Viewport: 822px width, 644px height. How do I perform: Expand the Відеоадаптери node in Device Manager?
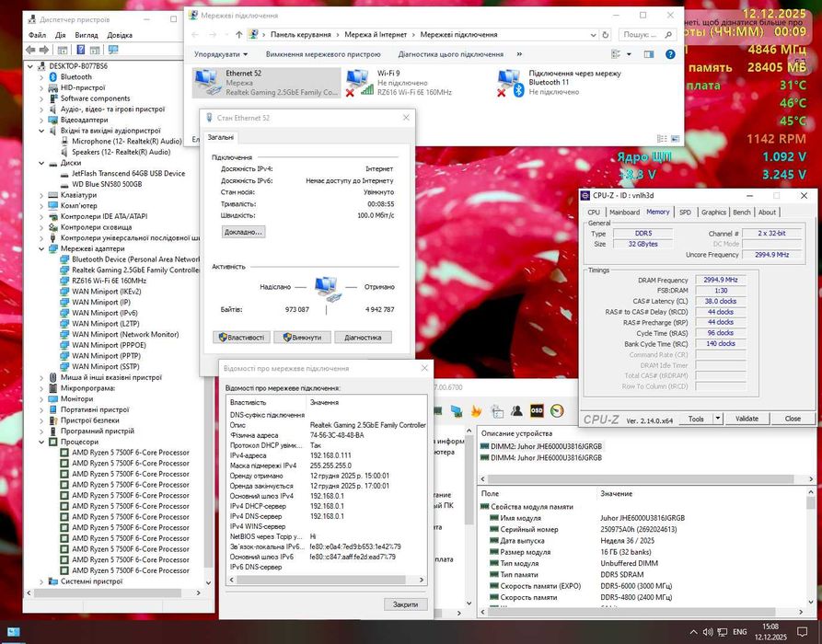41,120
